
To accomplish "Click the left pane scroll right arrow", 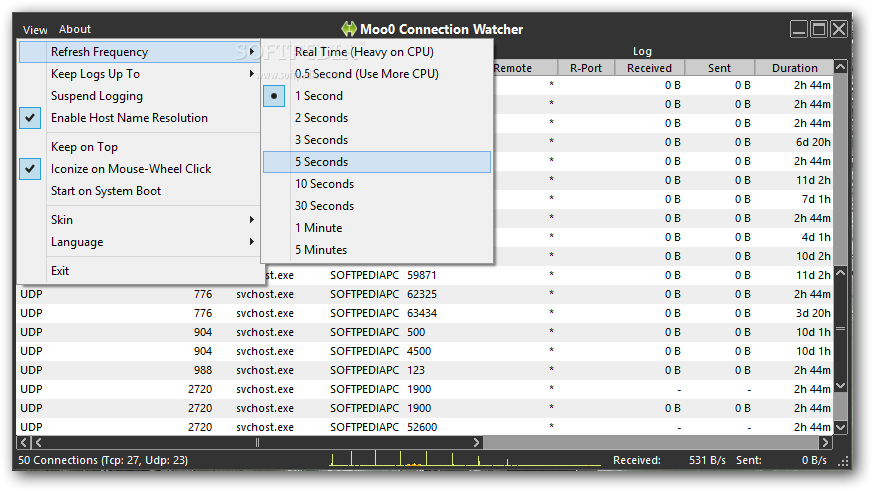I will [476, 443].
